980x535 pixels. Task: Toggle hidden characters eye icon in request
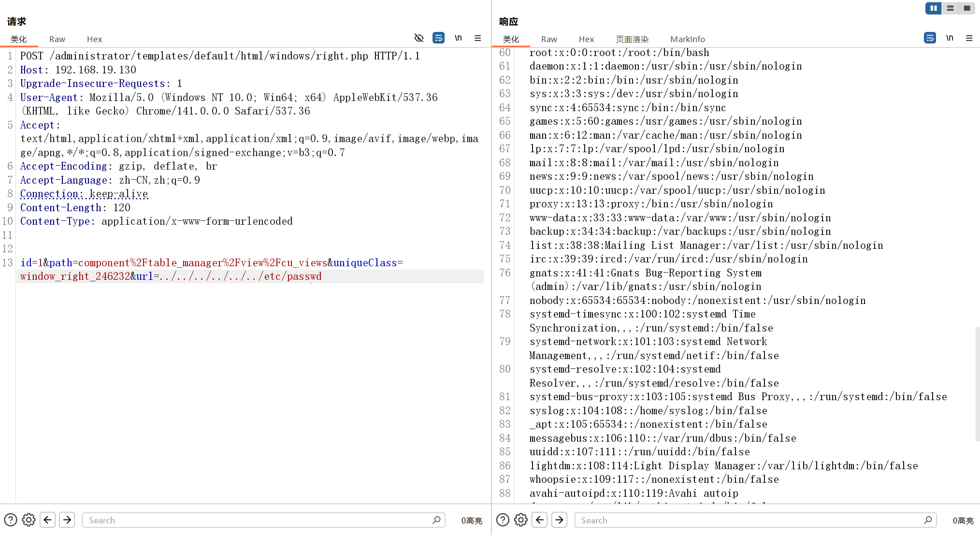pos(419,38)
